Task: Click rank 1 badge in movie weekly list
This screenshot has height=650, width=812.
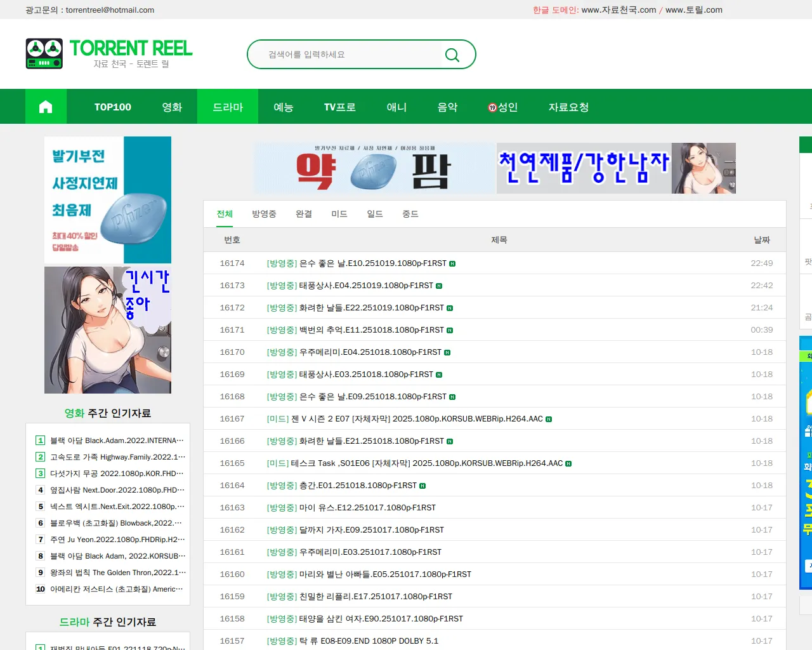Action: point(41,441)
